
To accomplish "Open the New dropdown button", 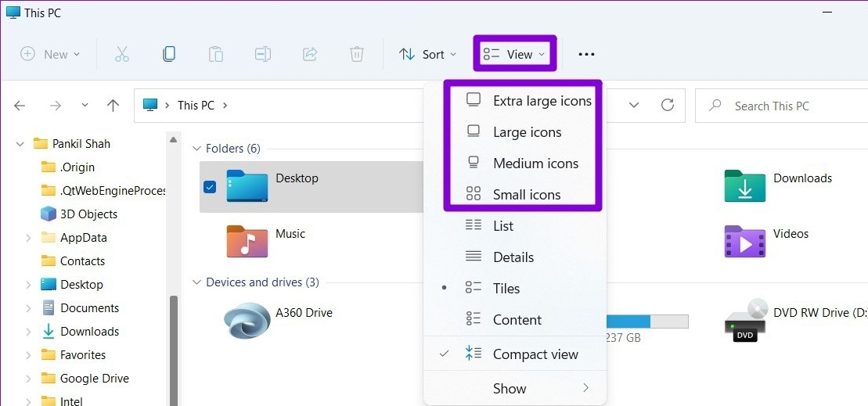I will [x=50, y=54].
